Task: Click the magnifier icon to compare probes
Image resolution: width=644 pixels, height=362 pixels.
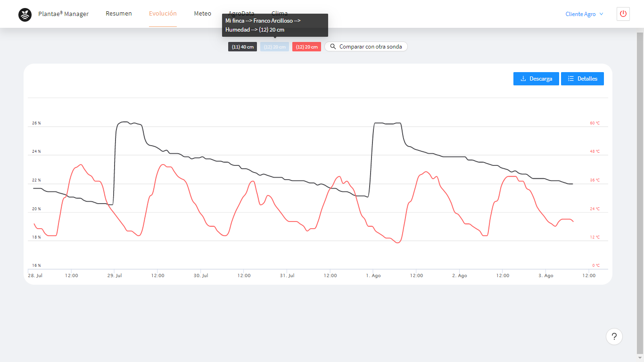Action: pos(333,47)
